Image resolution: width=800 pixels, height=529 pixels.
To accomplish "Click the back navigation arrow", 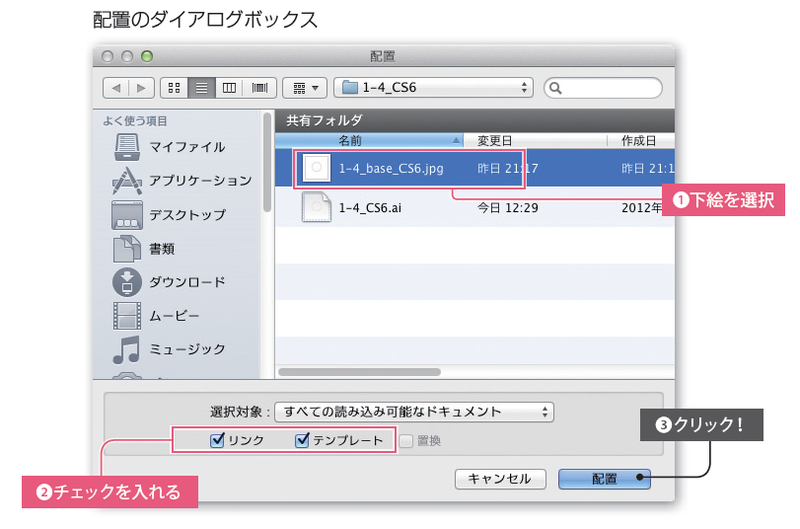I will click(117, 88).
